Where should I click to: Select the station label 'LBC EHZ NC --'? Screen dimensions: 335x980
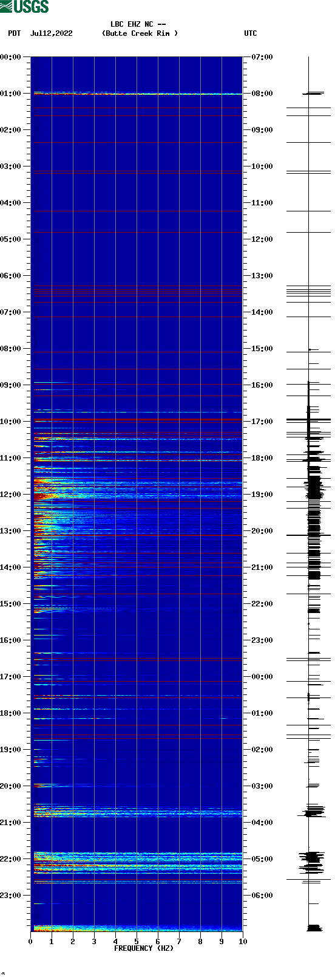(x=138, y=24)
